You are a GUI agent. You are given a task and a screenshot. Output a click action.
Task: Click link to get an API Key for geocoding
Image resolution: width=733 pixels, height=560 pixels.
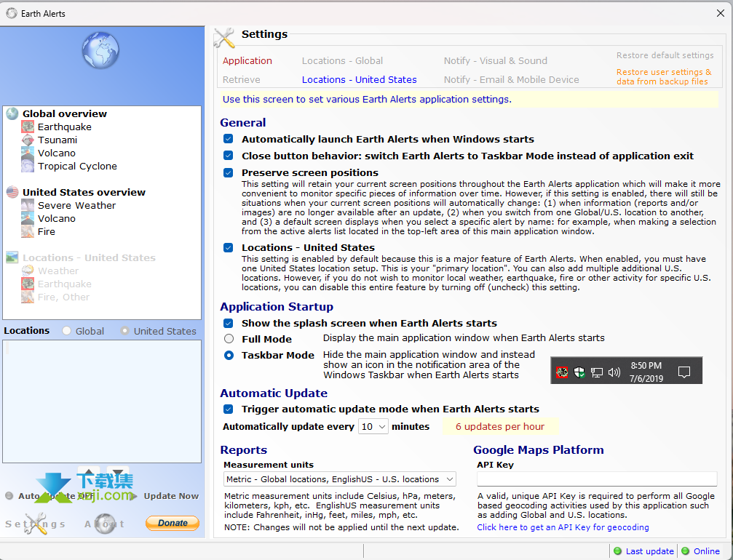(x=563, y=527)
